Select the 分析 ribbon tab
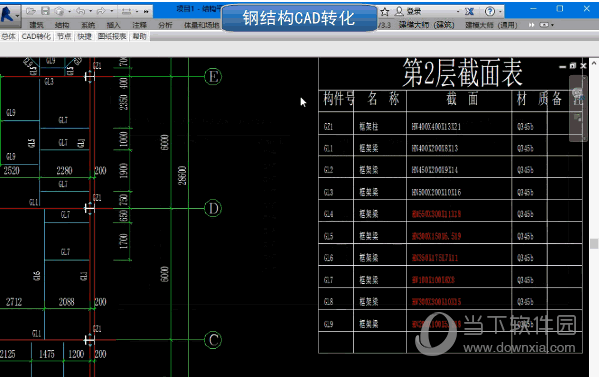The width and height of the screenshot is (600, 377). click(x=165, y=25)
